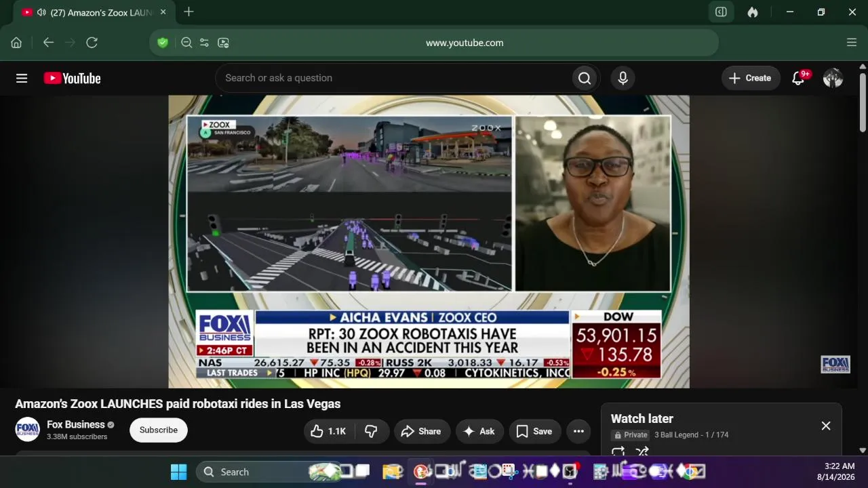Open the browser main menu icon
Viewport: 868px width, 488px height.
click(852, 43)
